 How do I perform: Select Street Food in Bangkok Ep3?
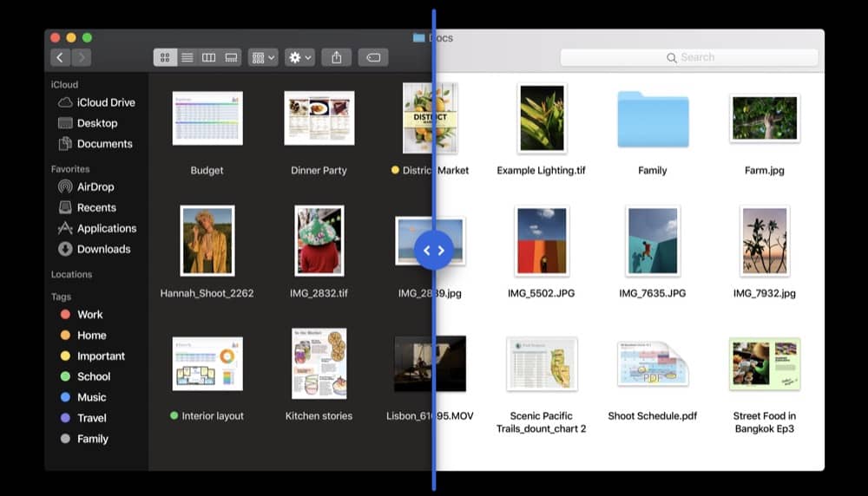coord(765,364)
